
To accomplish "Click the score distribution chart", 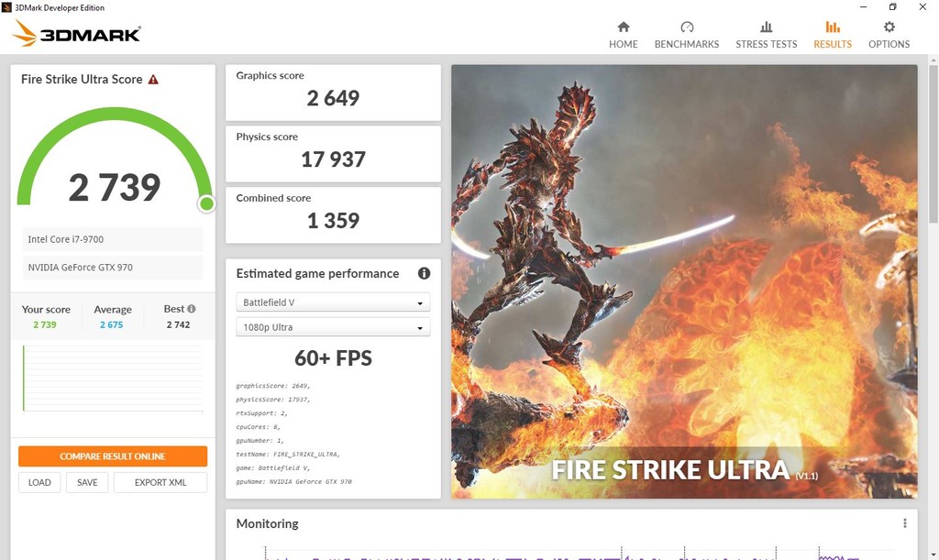I will [x=113, y=379].
